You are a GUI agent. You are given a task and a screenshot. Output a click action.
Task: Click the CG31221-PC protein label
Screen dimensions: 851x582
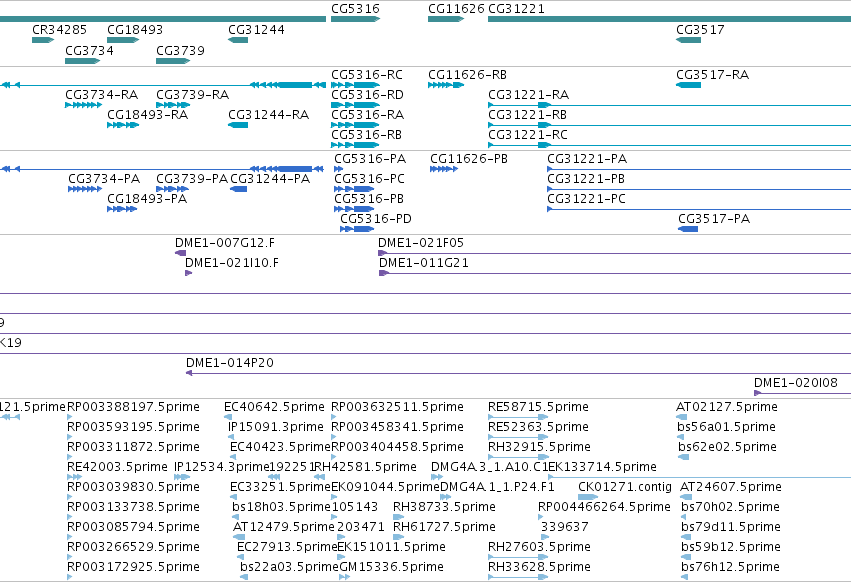point(586,199)
